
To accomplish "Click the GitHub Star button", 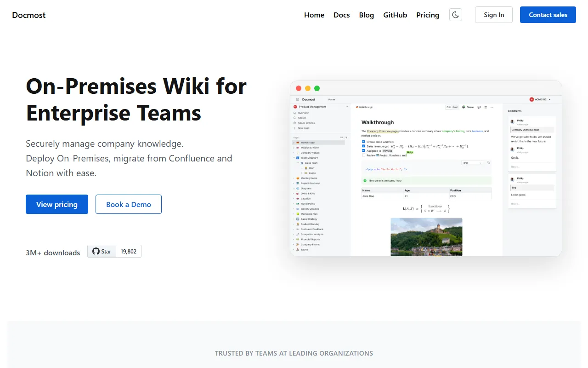I will (102, 251).
